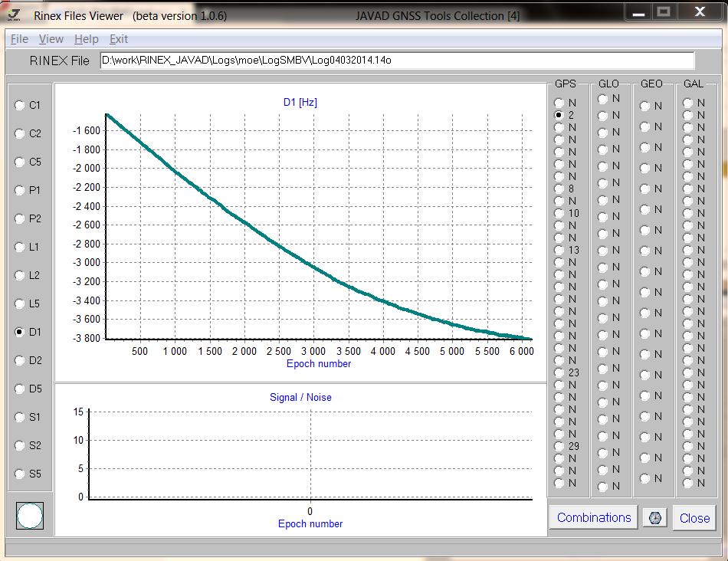Open the Help menu

[86, 39]
